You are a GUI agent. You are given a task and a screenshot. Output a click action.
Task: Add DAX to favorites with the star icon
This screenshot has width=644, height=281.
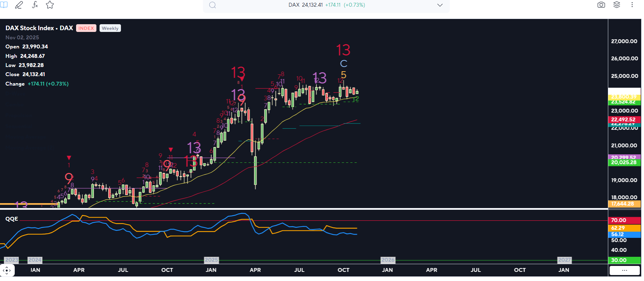(50, 5)
